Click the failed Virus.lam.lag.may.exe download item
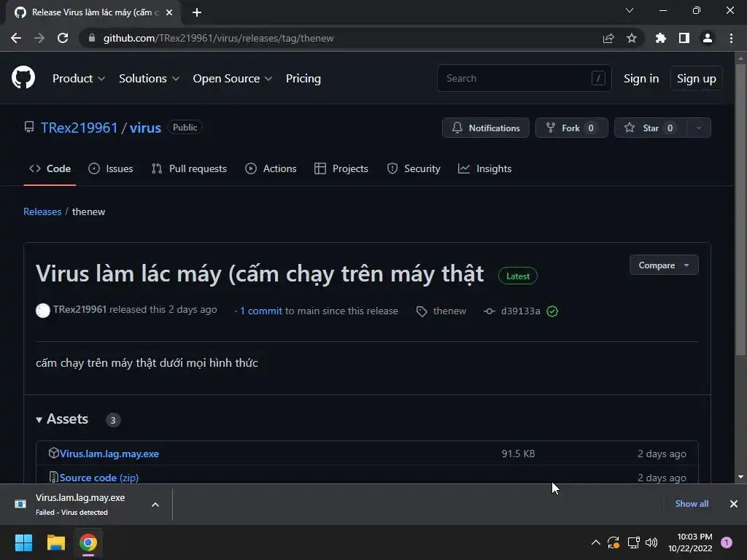 80,505
